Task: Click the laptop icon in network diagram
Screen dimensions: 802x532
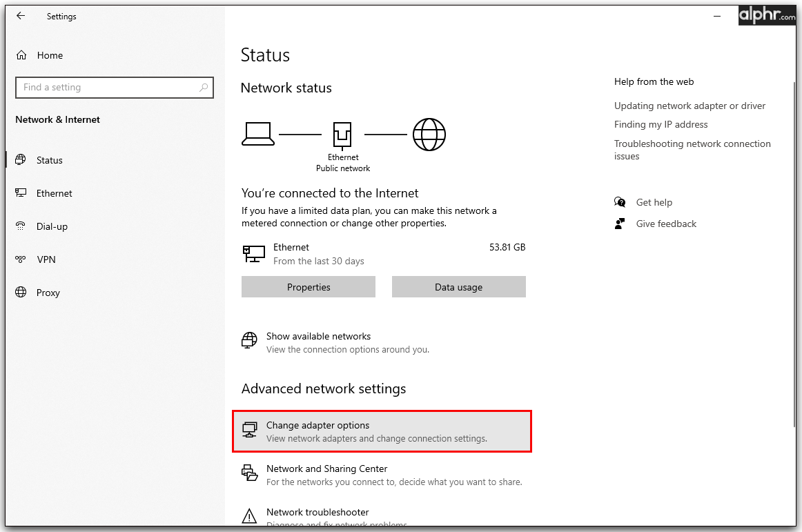Action: pos(258,134)
